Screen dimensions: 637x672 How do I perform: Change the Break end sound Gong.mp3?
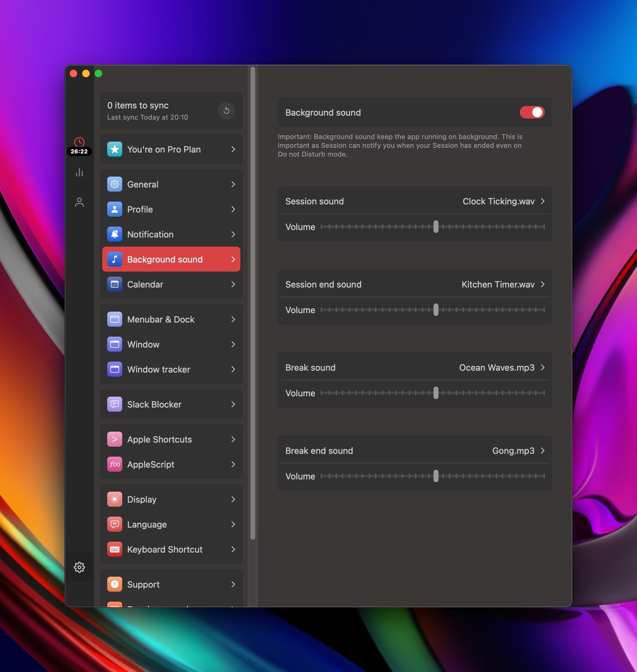518,451
